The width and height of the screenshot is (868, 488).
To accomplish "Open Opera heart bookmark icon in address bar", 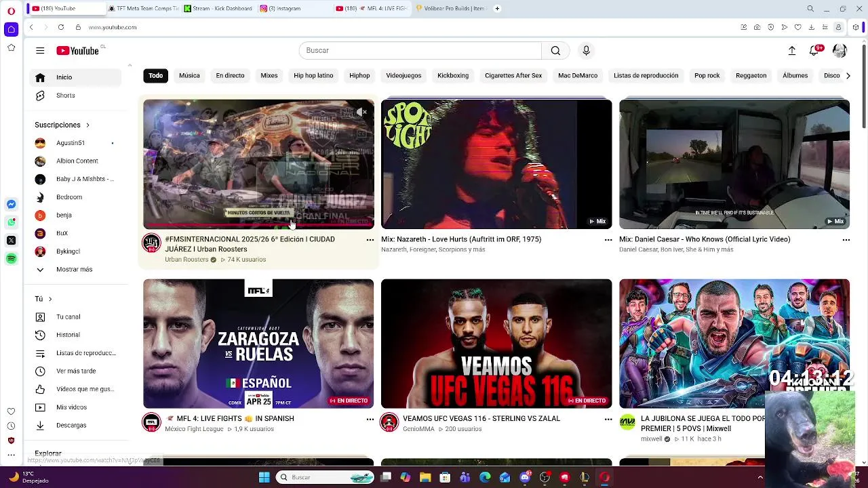I will (797, 27).
